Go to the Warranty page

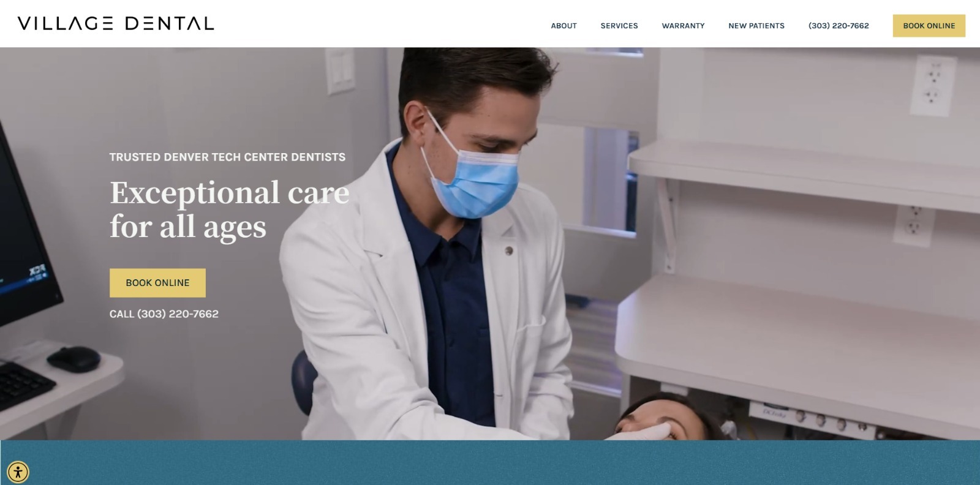pyautogui.click(x=683, y=26)
